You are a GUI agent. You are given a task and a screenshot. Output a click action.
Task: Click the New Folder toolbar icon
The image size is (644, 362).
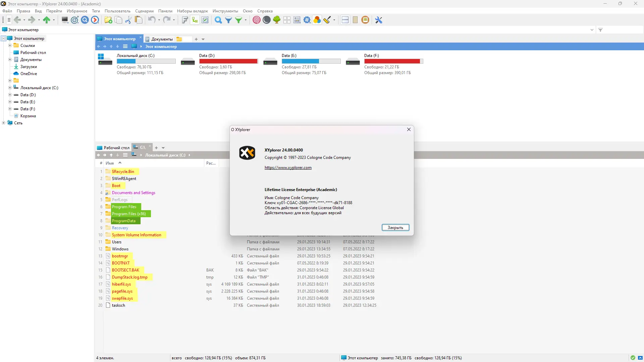click(x=108, y=20)
